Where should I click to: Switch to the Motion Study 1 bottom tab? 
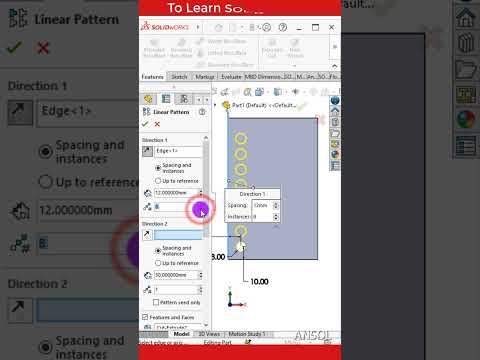click(x=247, y=334)
